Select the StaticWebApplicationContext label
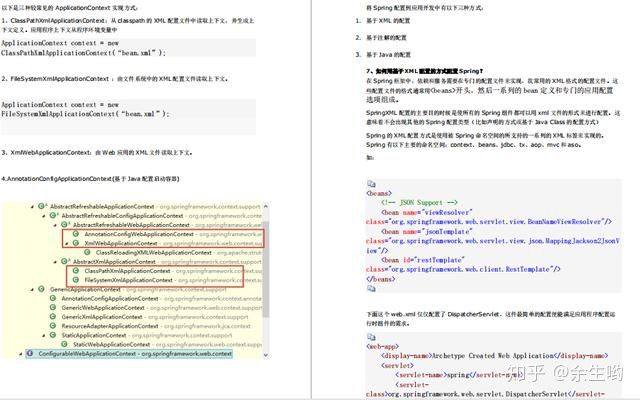The image size is (640, 400). pos(111,344)
